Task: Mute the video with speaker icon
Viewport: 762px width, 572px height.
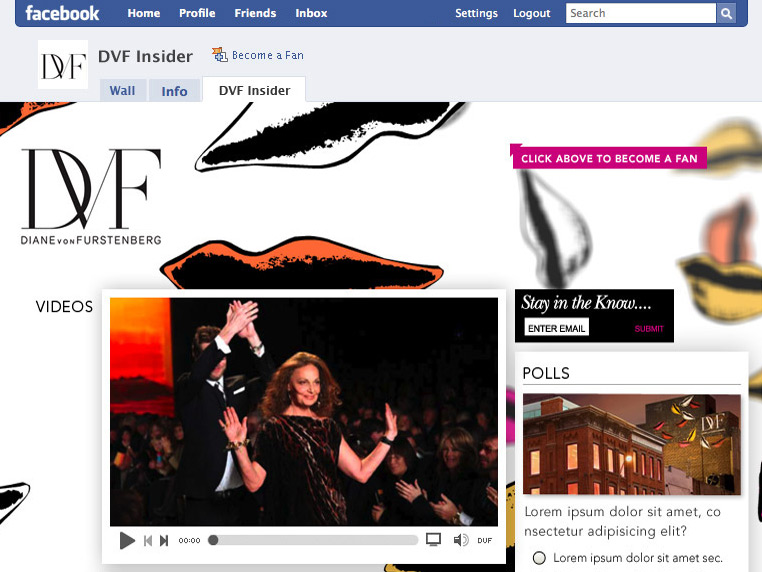Action: click(461, 540)
